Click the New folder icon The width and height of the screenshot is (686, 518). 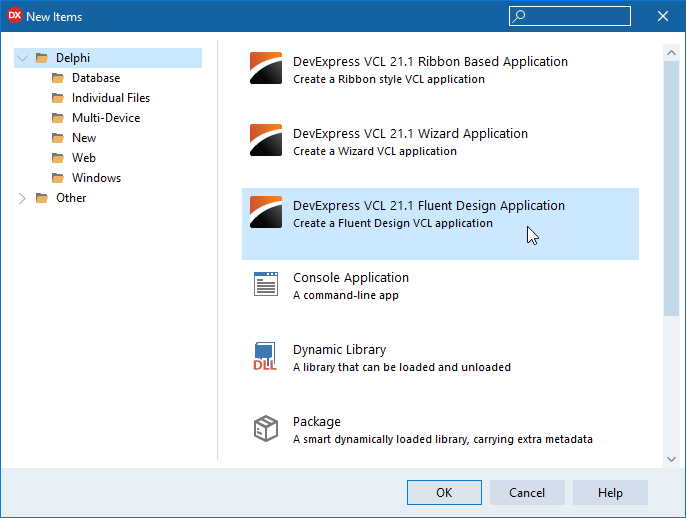coord(58,138)
